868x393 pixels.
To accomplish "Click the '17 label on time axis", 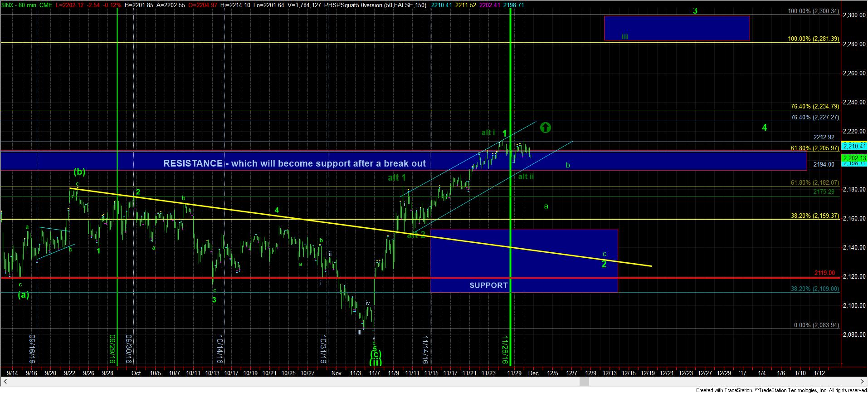I will 742,373.
